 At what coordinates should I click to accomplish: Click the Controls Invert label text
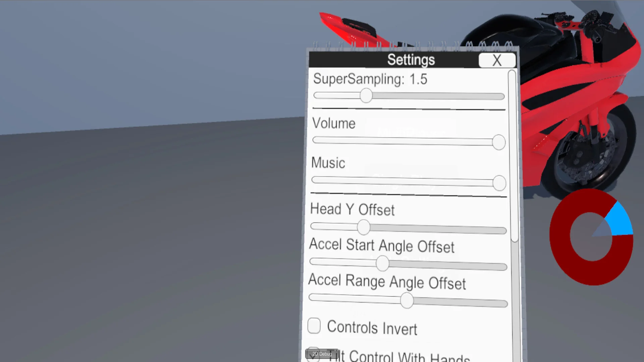click(x=372, y=327)
